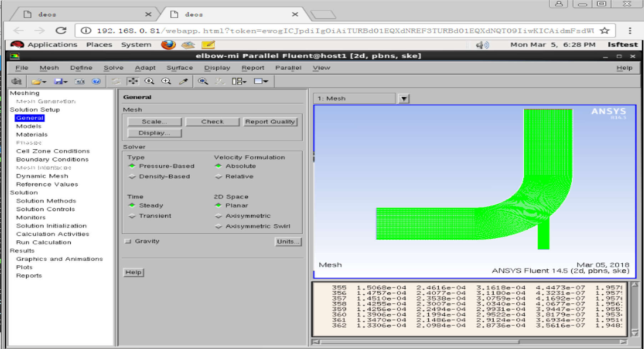This screenshot has height=349, width=644.
Task: Click the Display... button
Action: (x=154, y=133)
